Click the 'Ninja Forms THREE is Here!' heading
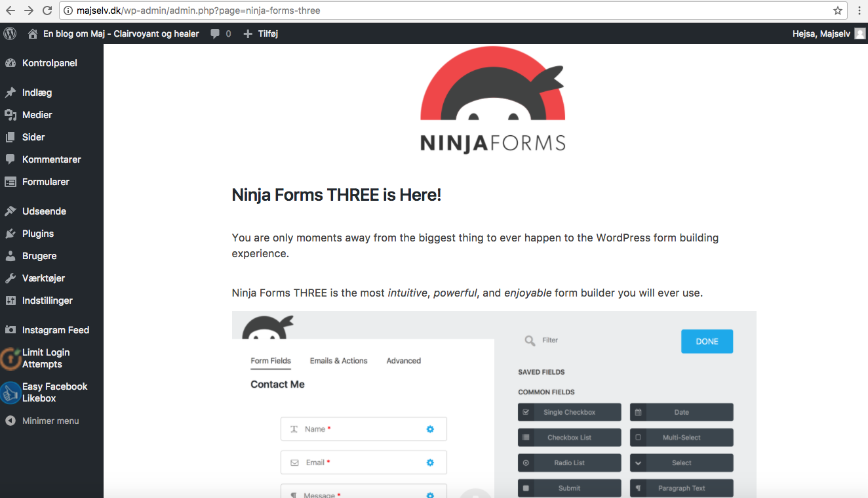The width and height of the screenshot is (868, 498). (x=336, y=195)
